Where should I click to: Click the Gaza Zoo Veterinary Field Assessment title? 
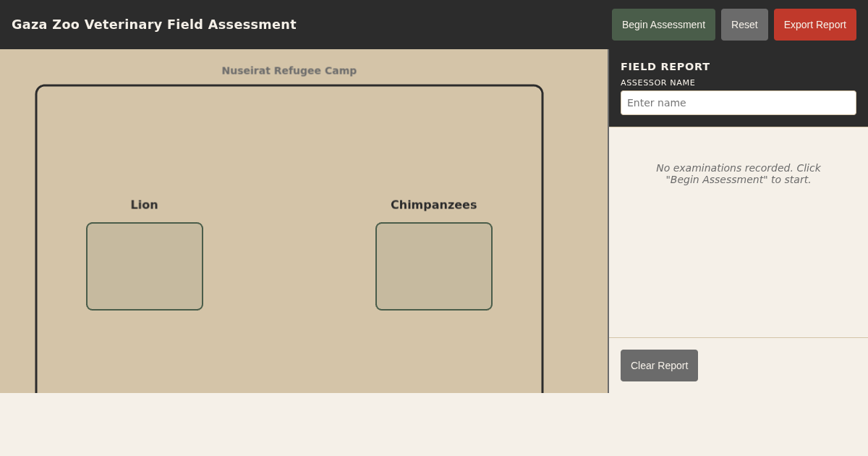154,25
